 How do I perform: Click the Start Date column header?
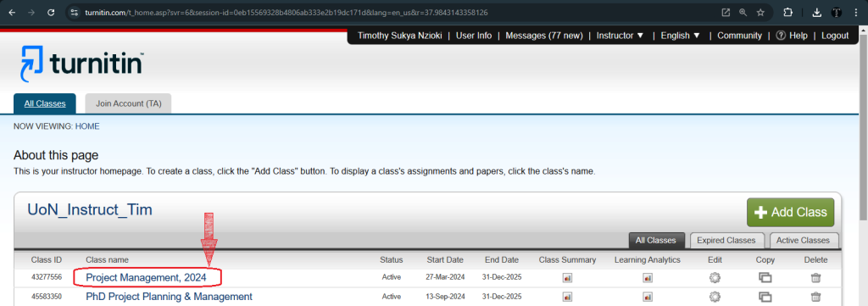click(x=445, y=259)
